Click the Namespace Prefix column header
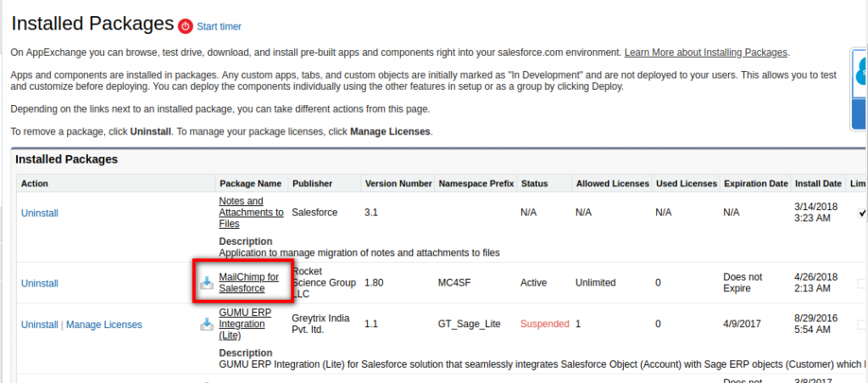The height and width of the screenshot is (383, 868). [476, 183]
